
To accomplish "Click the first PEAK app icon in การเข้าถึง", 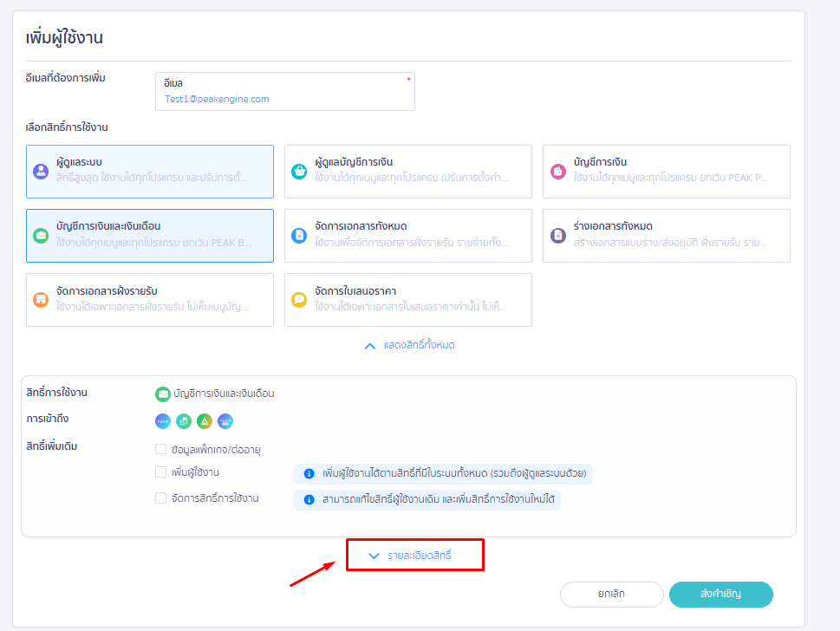I will click(x=163, y=421).
